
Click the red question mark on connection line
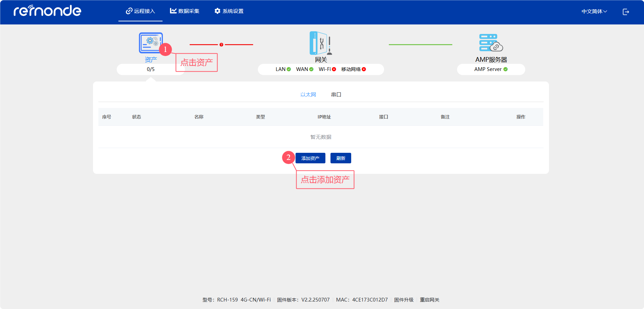(x=221, y=44)
